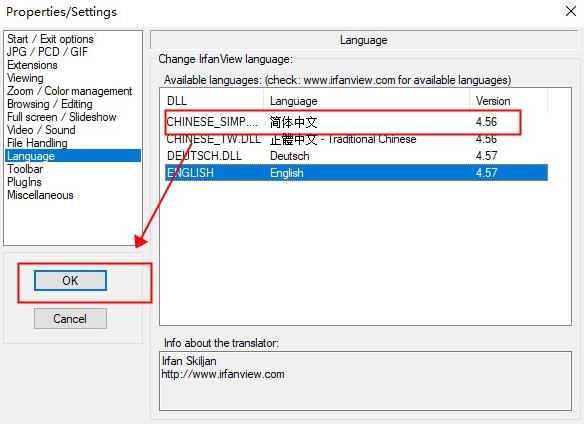Sort languages by the Version column header
This screenshot has width=584, height=424.
508,101
